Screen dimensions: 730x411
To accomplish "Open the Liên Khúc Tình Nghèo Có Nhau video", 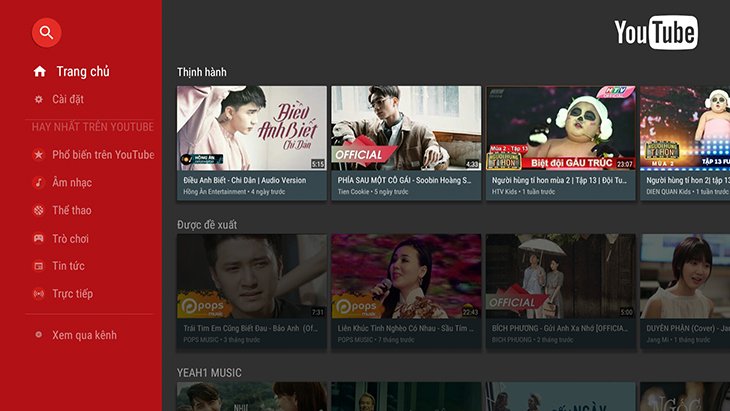I will pos(406,276).
